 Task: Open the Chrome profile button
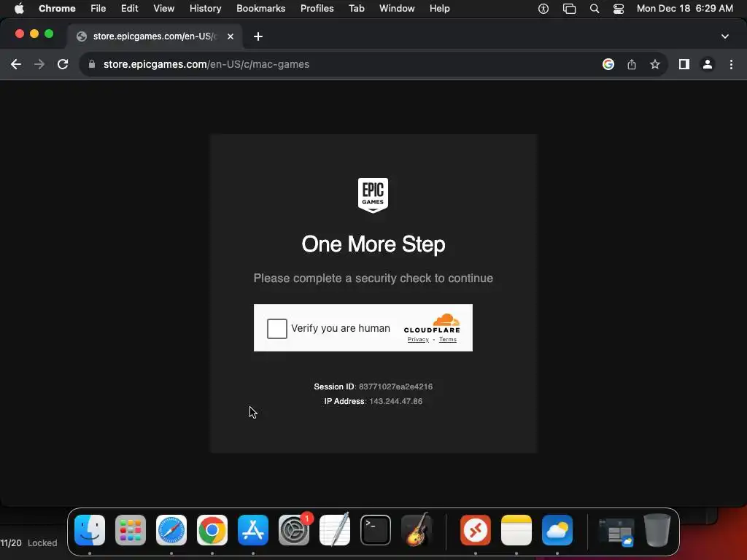pos(708,64)
